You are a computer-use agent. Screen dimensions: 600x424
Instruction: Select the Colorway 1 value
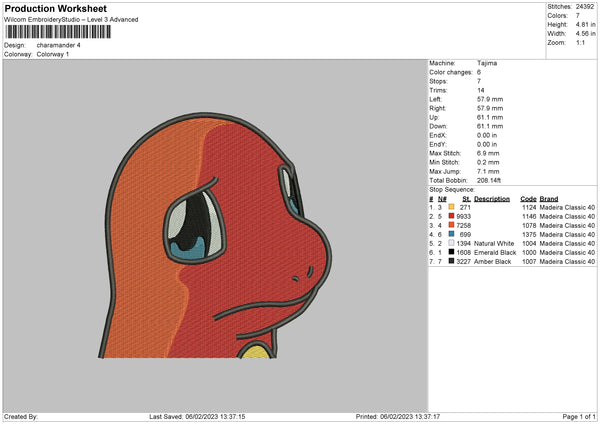[x=54, y=53]
